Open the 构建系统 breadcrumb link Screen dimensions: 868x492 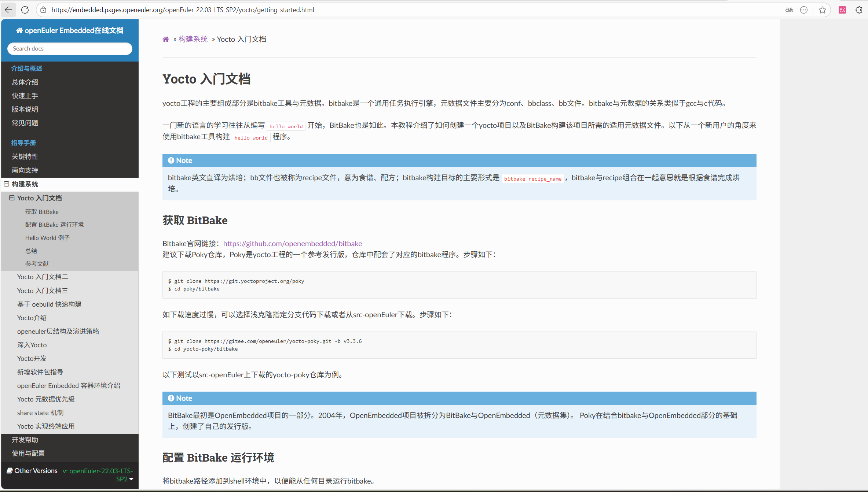pyautogui.click(x=193, y=39)
